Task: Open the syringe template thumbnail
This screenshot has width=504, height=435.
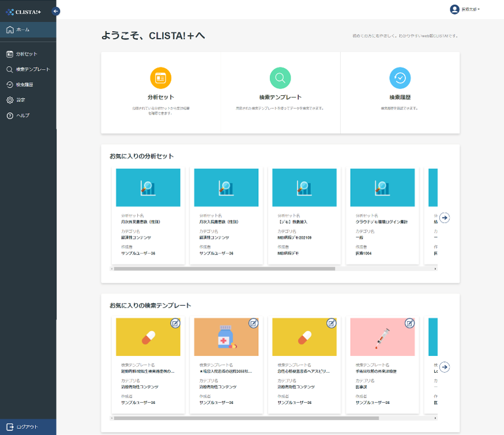Action: click(382, 337)
